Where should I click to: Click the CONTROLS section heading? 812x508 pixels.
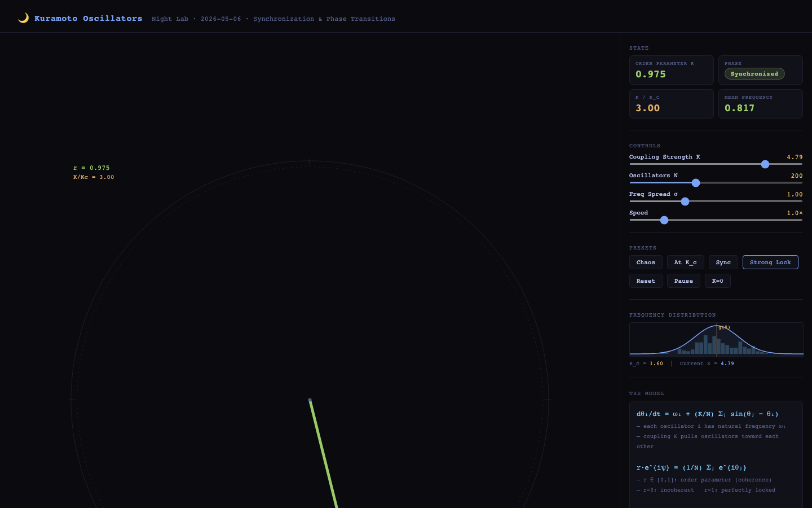[x=645, y=146]
